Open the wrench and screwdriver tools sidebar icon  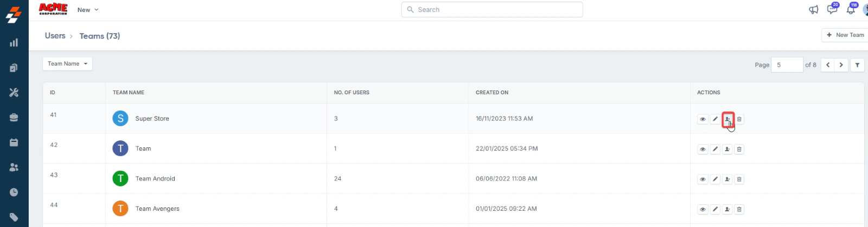click(x=14, y=93)
